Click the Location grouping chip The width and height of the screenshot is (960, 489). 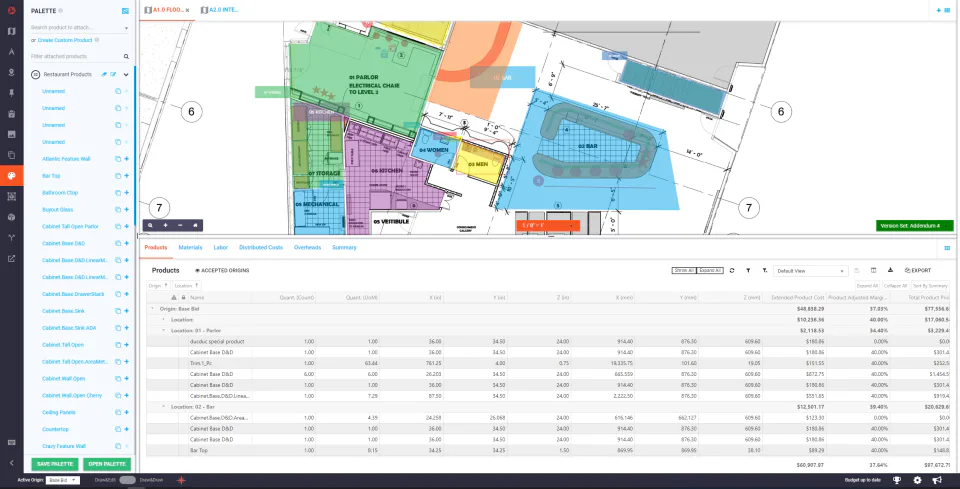(x=186, y=286)
